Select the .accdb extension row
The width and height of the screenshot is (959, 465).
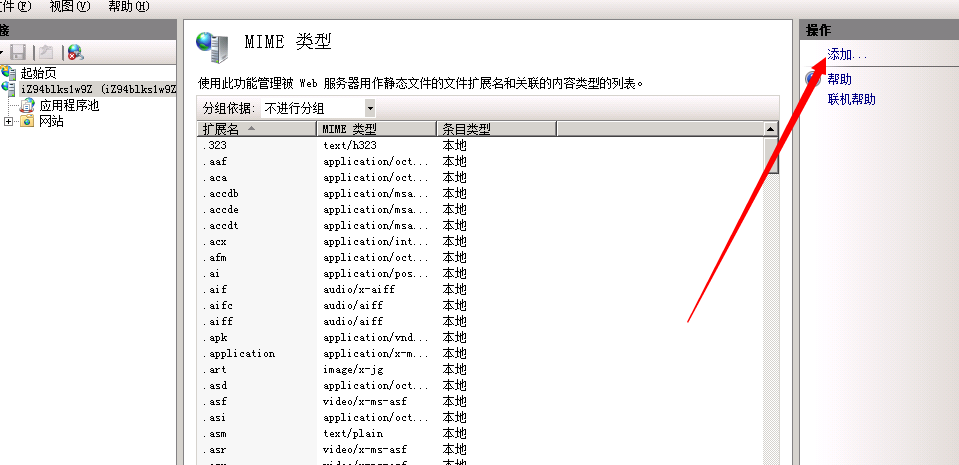coord(480,193)
